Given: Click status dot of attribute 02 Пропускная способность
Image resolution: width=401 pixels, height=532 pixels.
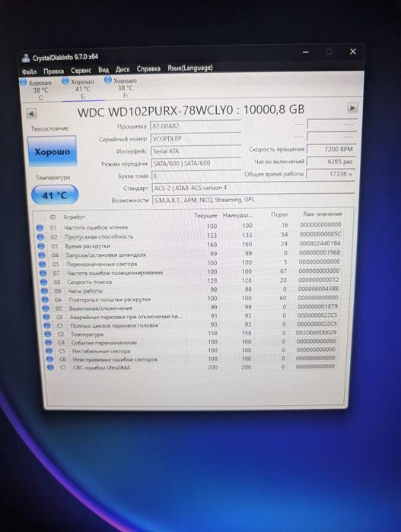Looking at the screenshot, I should point(40,237).
